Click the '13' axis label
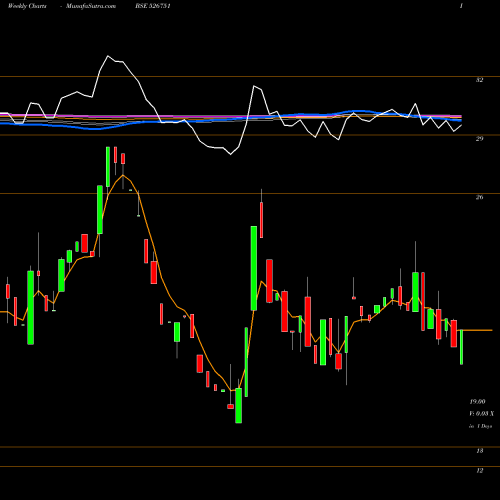 tap(479, 451)
